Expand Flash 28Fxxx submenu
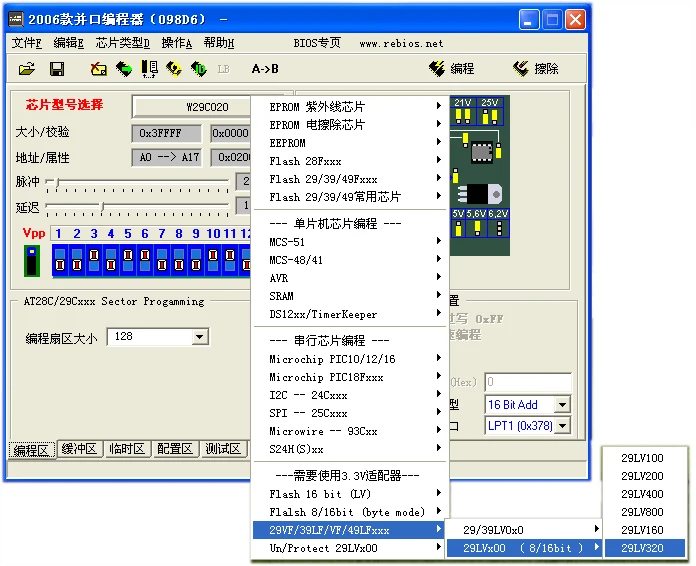Screen dimensions: 696x566 [350, 161]
